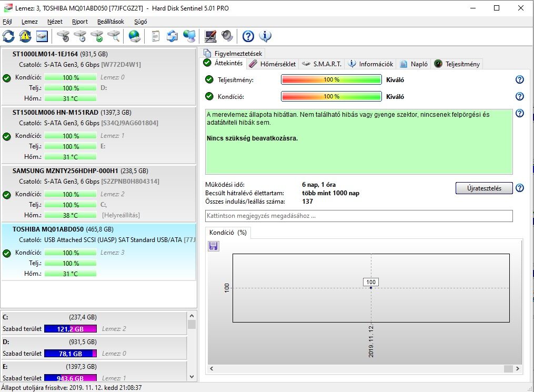The image size is (534, 392).
Task: Click the [Helyreállítás] label on SAMSUNG disk
Action: 121,215
